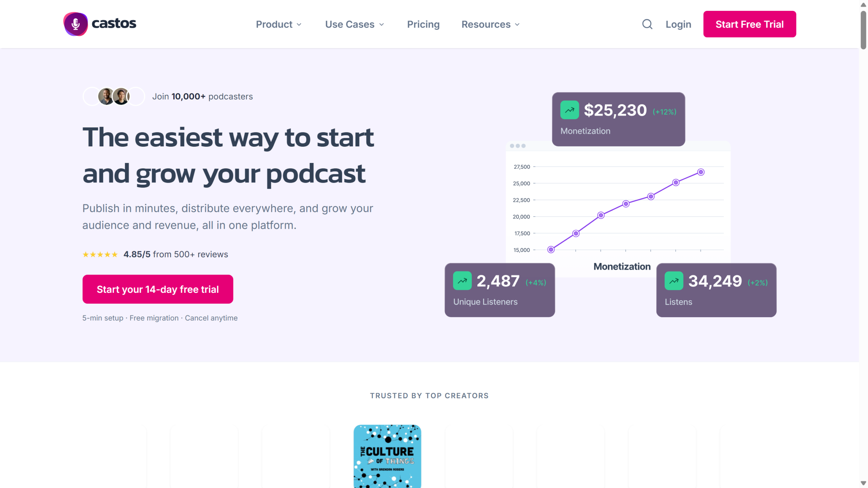
Task: Click the three window dots on chart card
Action: coord(518,146)
